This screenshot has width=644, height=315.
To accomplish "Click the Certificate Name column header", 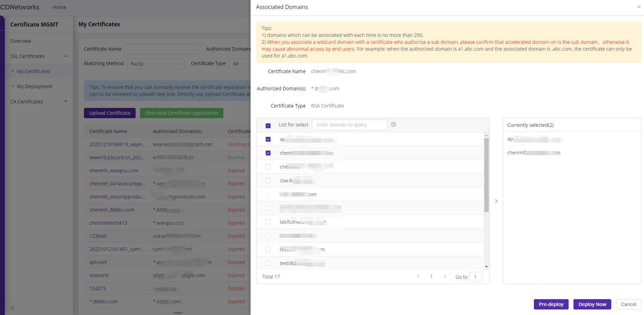I will coord(108,131).
